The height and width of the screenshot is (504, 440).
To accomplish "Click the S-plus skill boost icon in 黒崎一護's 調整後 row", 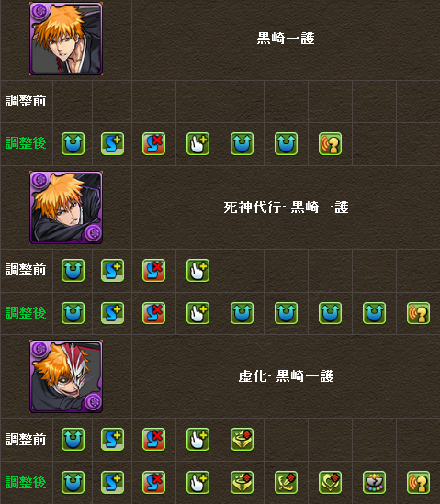I will coord(113,144).
